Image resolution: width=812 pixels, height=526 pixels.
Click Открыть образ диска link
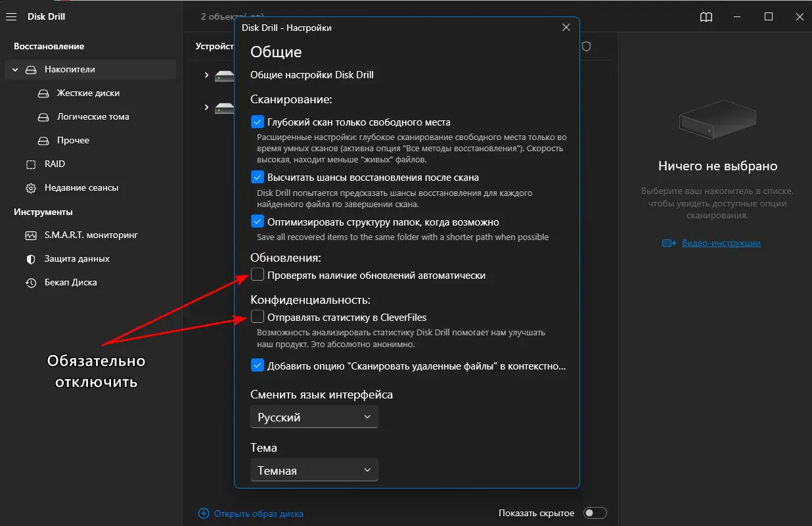pyautogui.click(x=258, y=514)
